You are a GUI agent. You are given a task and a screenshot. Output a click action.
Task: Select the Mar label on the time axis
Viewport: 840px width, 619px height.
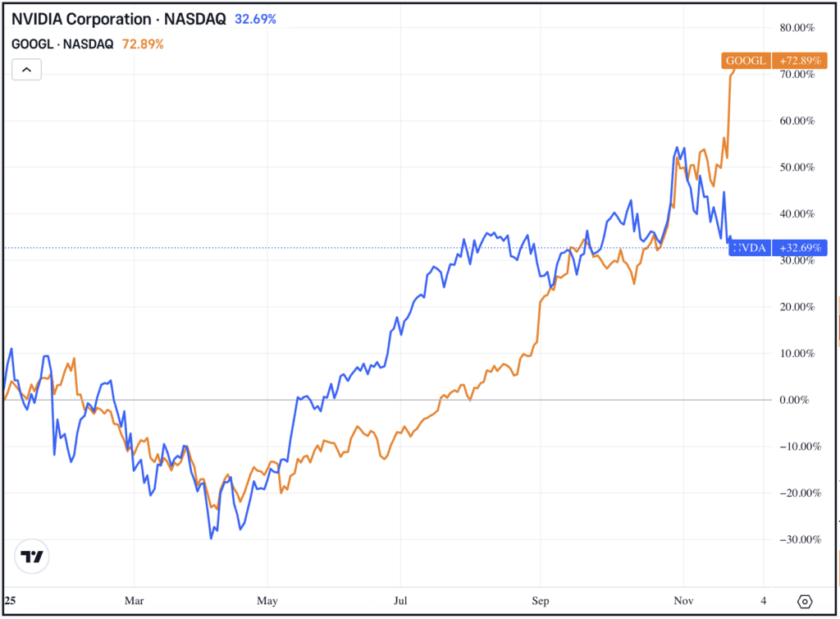pyautogui.click(x=134, y=601)
